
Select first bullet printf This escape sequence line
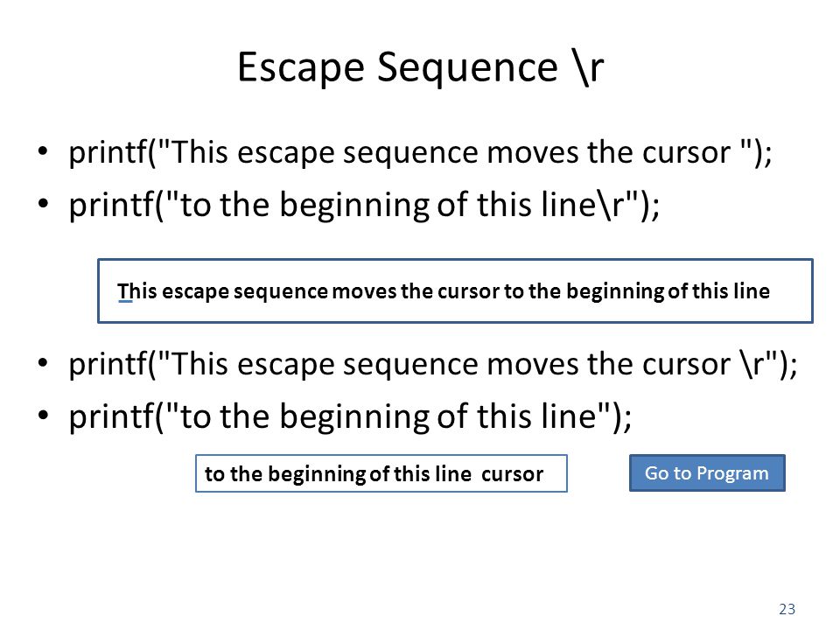(x=421, y=152)
